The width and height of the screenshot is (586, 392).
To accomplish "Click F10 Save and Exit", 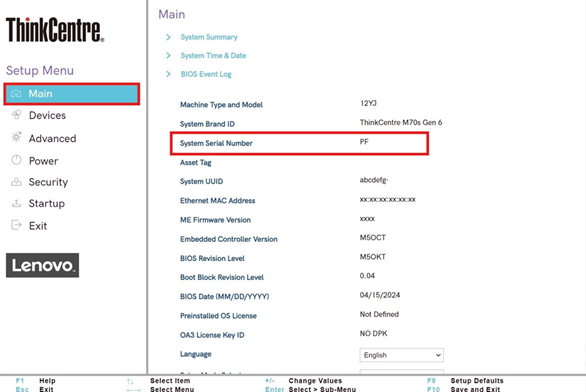I will click(463, 389).
